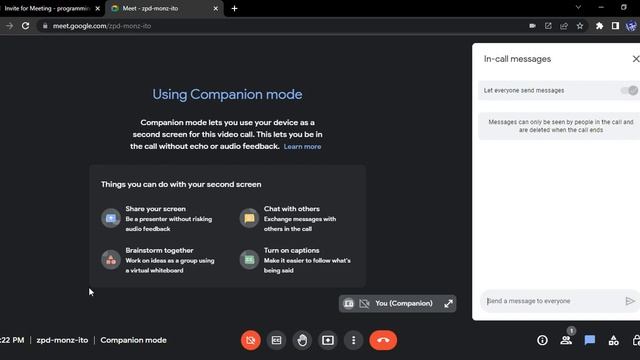Turn on captions with the CC button
640x360 pixels.
(x=276, y=340)
